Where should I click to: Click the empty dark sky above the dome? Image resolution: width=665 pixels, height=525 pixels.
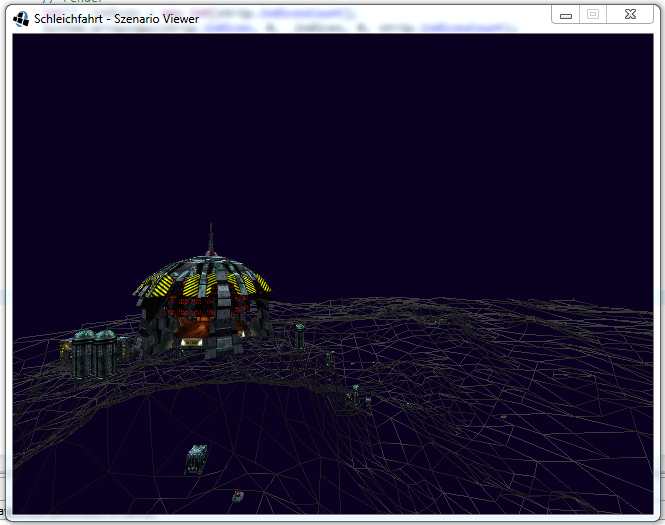330,130
